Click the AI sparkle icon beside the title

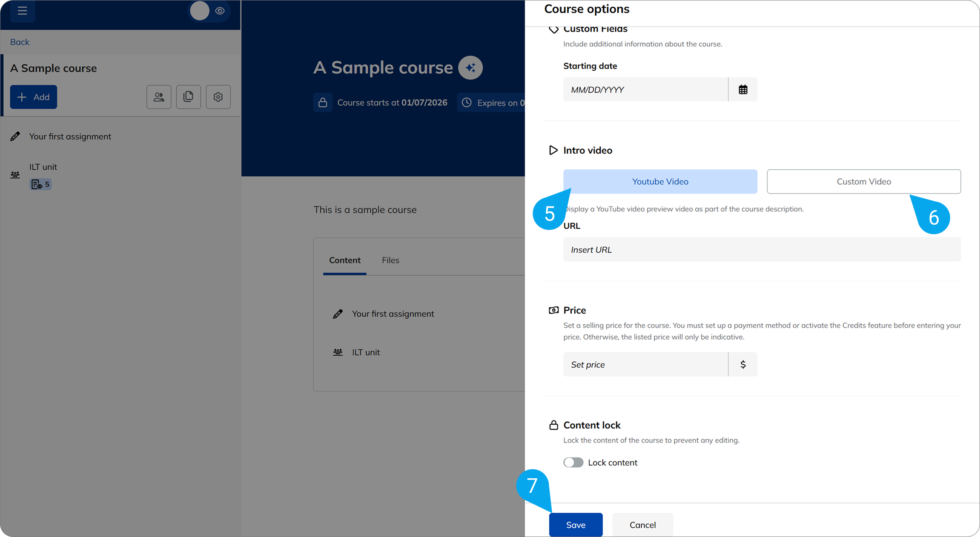click(x=470, y=68)
